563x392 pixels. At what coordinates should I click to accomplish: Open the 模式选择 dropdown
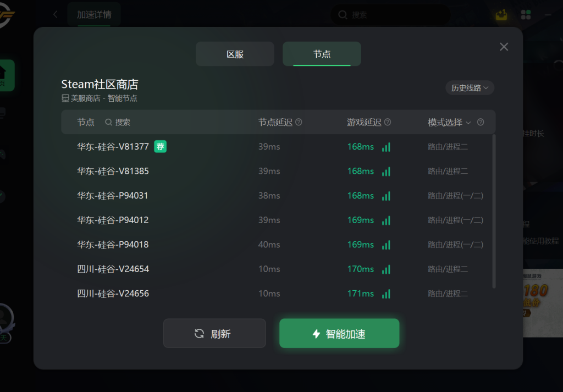(449, 123)
